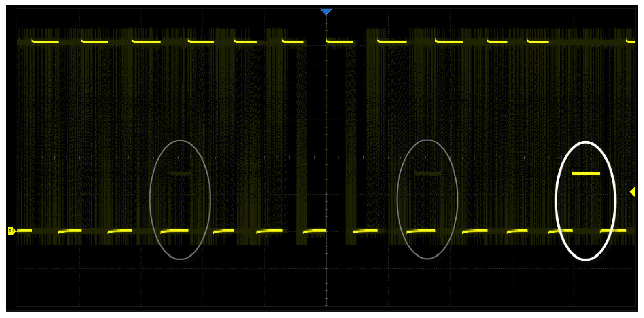Click the low-level segment inside middle gray ellipse
Screen dimensions: 644x318
pyautogui.click(x=421, y=231)
